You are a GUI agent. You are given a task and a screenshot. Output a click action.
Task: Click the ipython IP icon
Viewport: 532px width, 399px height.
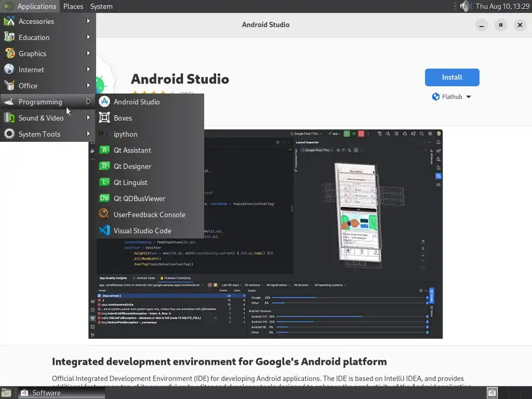tap(103, 134)
